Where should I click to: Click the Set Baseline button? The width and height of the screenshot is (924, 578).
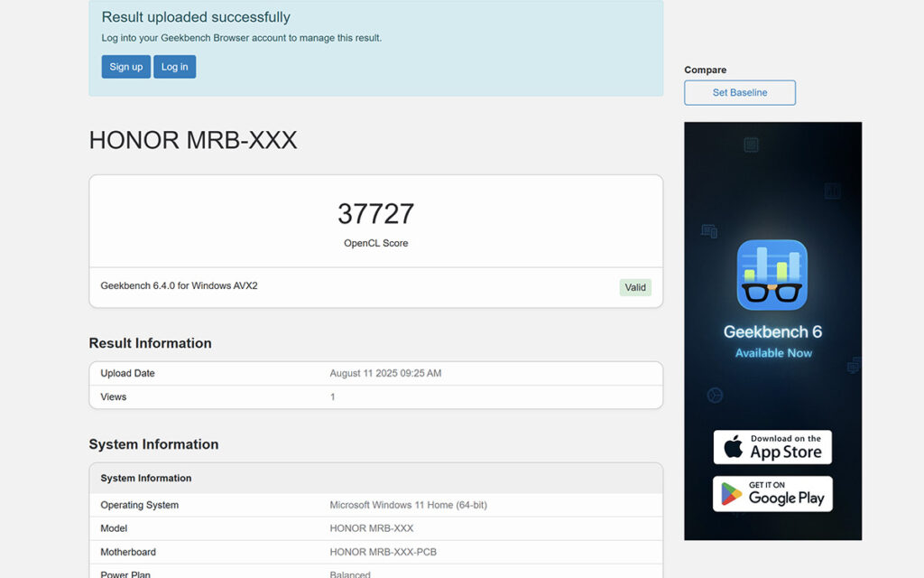click(740, 93)
